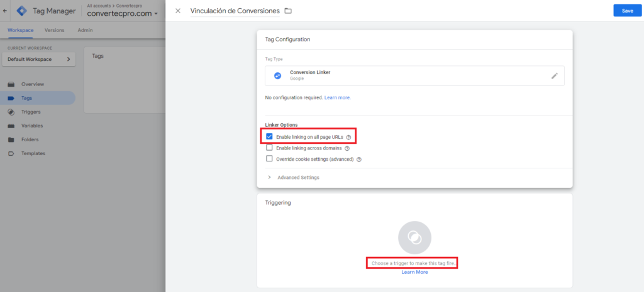Click help icon beside Enable linking across domains
Screen dimensions: 644x292
347,148
